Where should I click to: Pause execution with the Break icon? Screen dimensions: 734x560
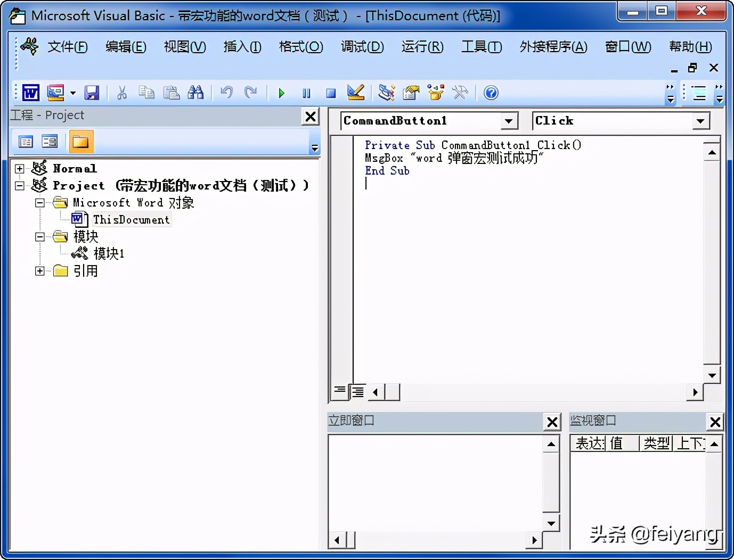pyautogui.click(x=306, y=93)
